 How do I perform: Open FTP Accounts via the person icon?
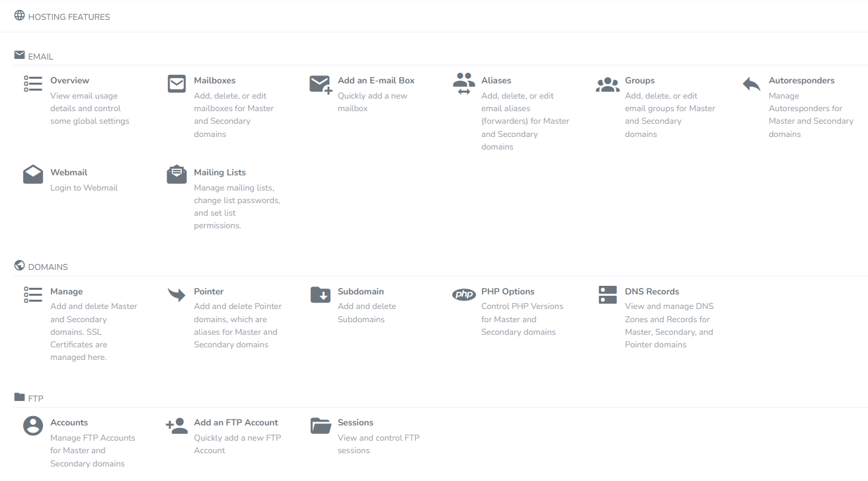point(32,425)
